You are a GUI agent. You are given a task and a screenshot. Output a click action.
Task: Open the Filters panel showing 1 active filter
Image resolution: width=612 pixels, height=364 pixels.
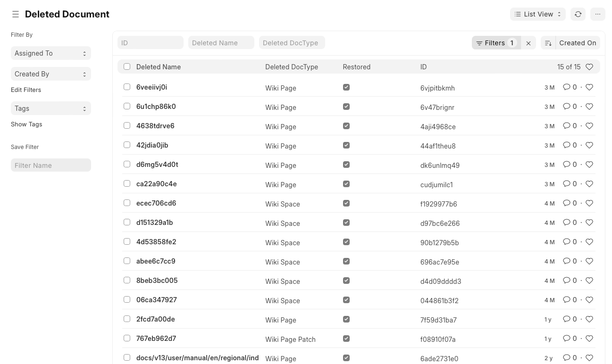point(495,43)
